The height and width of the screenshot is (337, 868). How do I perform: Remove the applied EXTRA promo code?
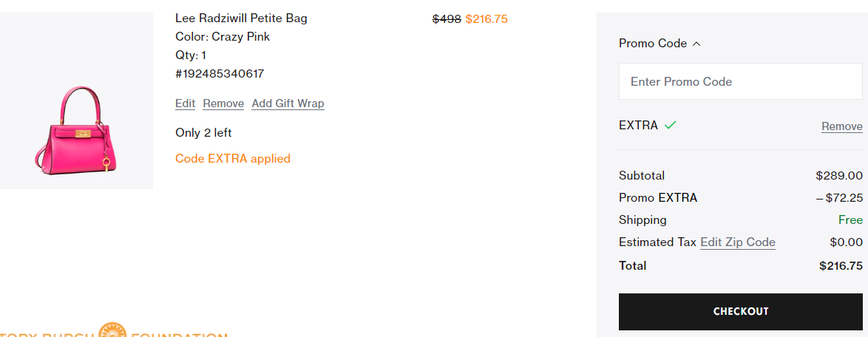click(841, 126)
